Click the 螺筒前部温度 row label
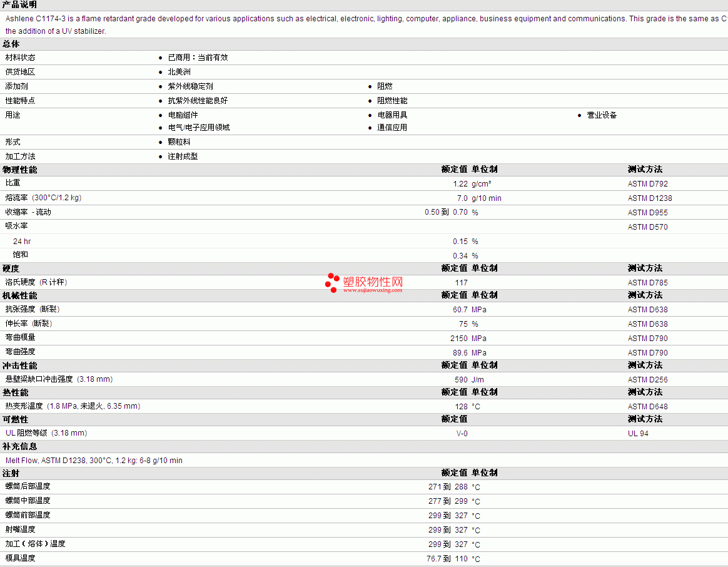Screen dimensions: 728x567 [28, 515]
